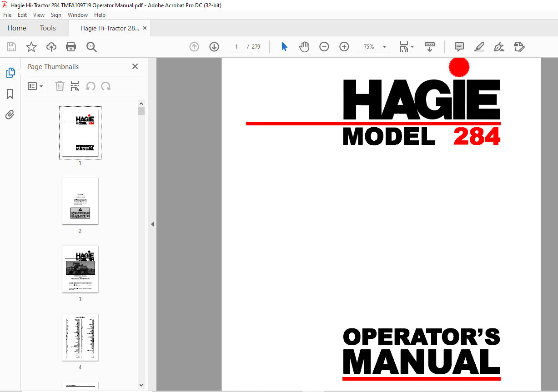Open the View menu

39,15
